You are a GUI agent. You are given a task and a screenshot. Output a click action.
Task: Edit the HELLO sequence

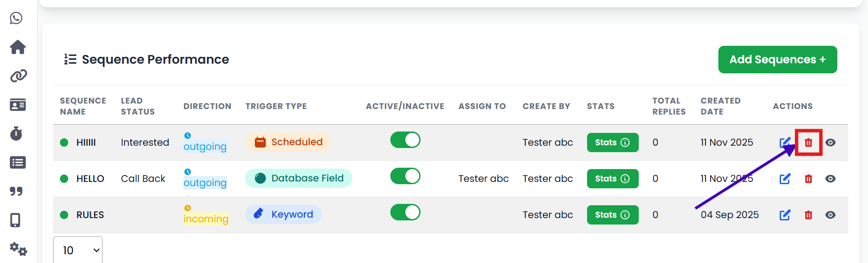click(785, 179)
